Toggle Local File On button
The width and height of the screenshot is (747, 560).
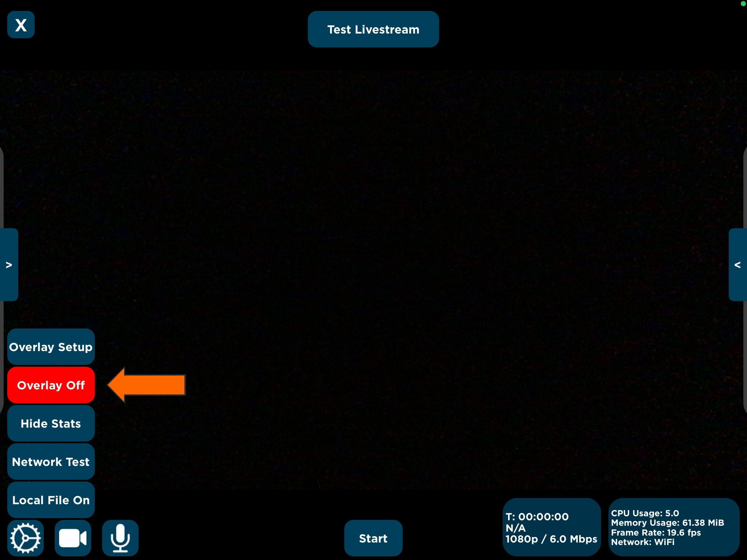click(x=51, y=500)
